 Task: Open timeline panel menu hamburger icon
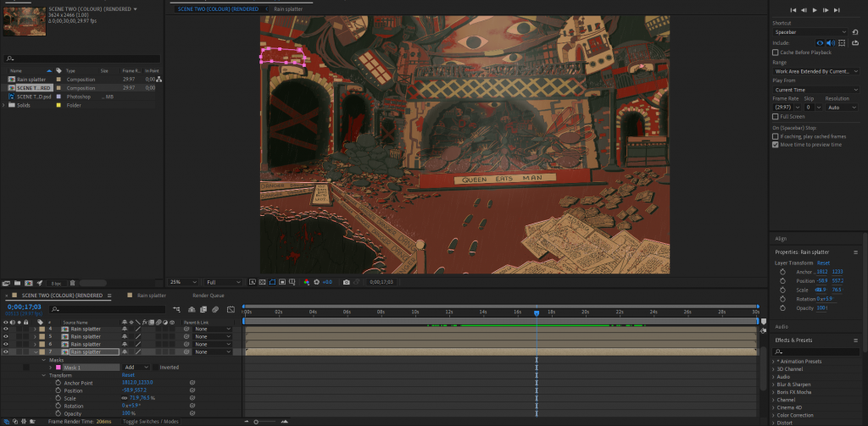click(109, 296)
